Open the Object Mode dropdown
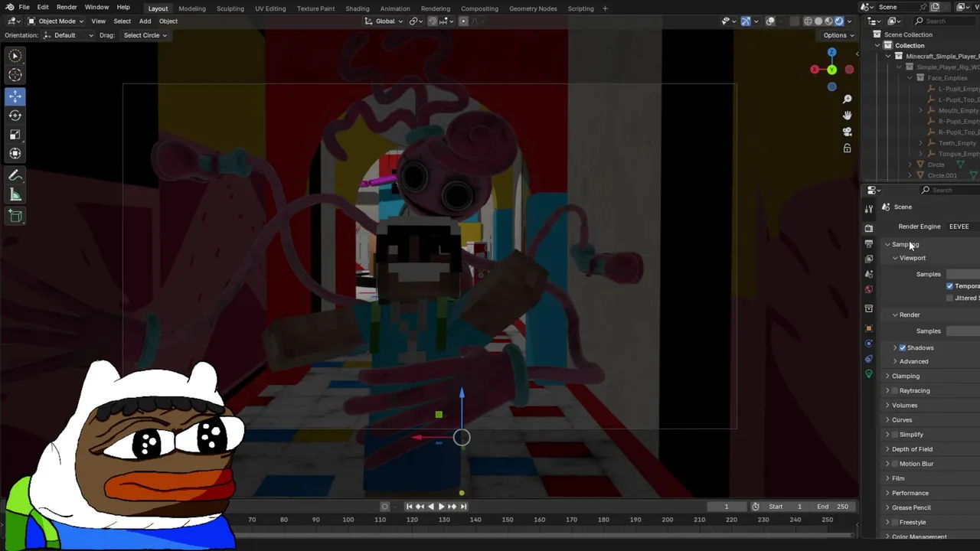 tap(57, 21)
